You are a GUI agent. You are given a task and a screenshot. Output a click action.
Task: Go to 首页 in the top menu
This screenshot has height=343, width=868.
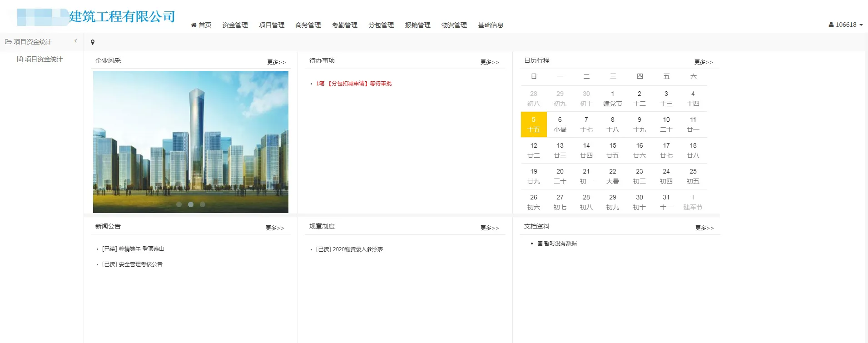205,25
